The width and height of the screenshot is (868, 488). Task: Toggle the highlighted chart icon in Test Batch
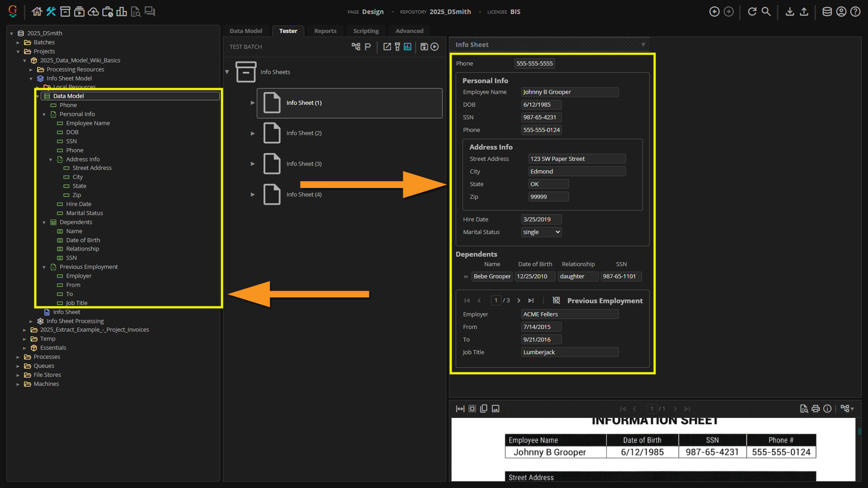point(408,47)
